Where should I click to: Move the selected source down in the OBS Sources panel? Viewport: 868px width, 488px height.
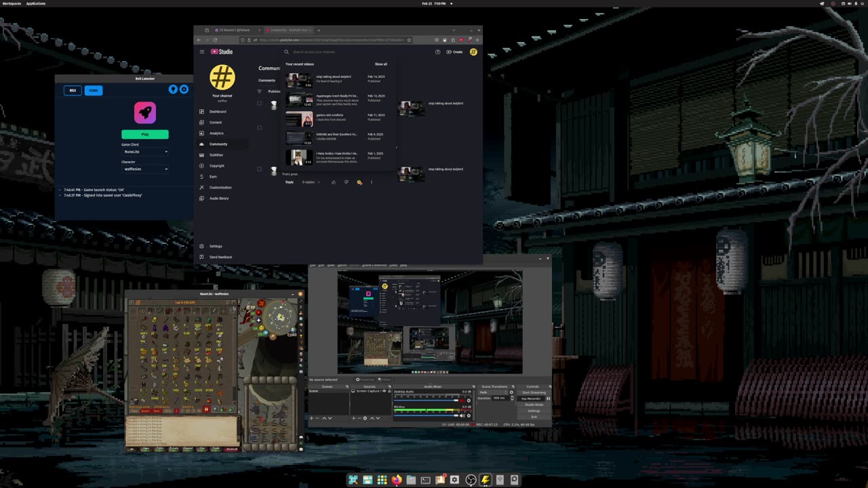tap(378, 418)
